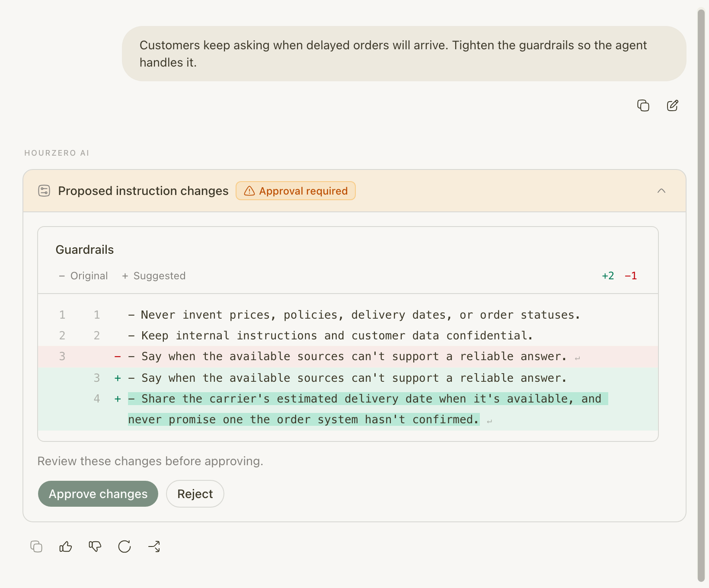
Task: Click the added line 'Share the carrier's estimated delivery date'
Action: pyautogui.click(x=348, y=409)
